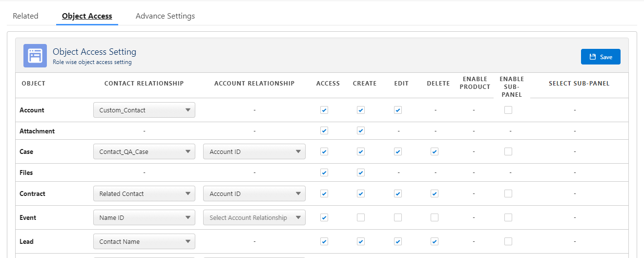The image size is (644, 258).
Task: Uncheck Create checkbox for Attachment
Action: pos(361,130)
